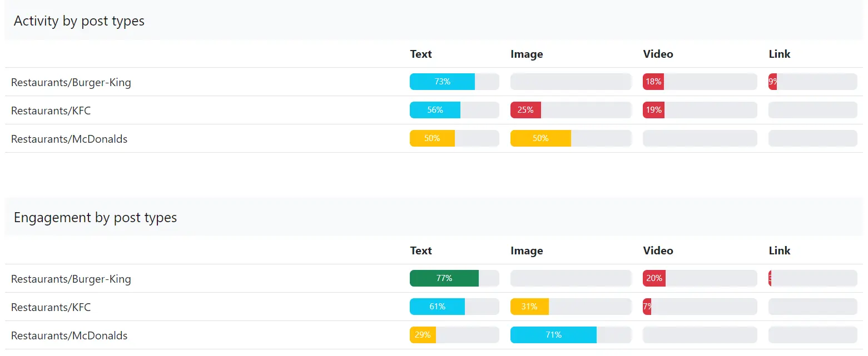Click the 71% Image engagement bar for McDonalds
The image size is (868, 356).
coord(553,335)
